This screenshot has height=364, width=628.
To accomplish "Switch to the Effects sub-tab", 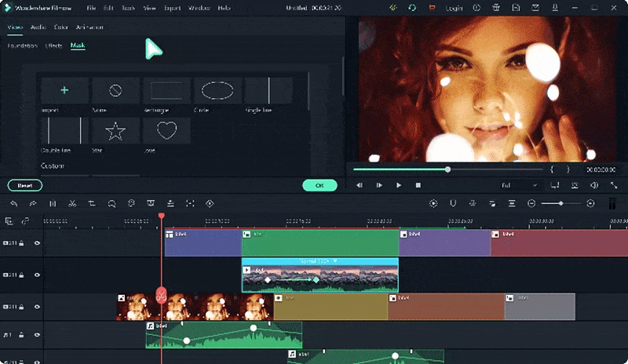I will tap(53, 45).
